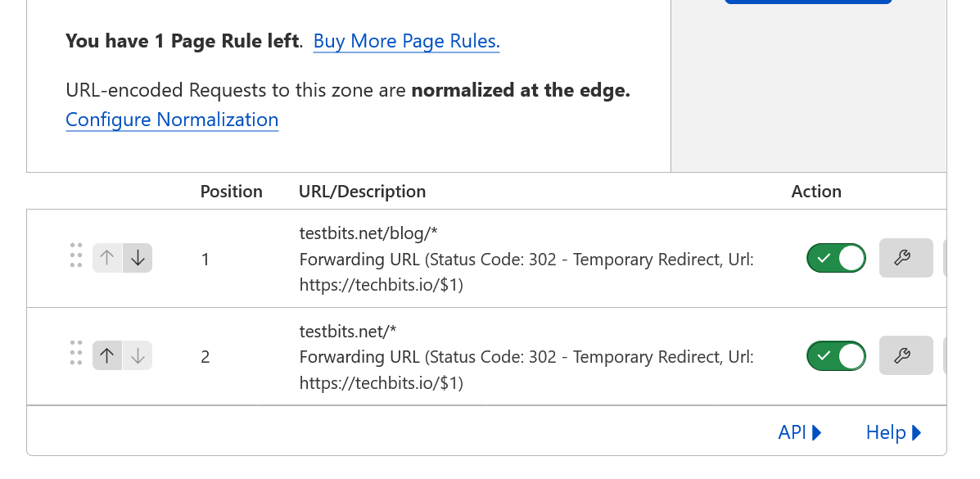The width and height of the screenshot is (980, 479).
Task: Click the up arrow on rule 1
Action: pyautogui.click(x=106, y=257)
